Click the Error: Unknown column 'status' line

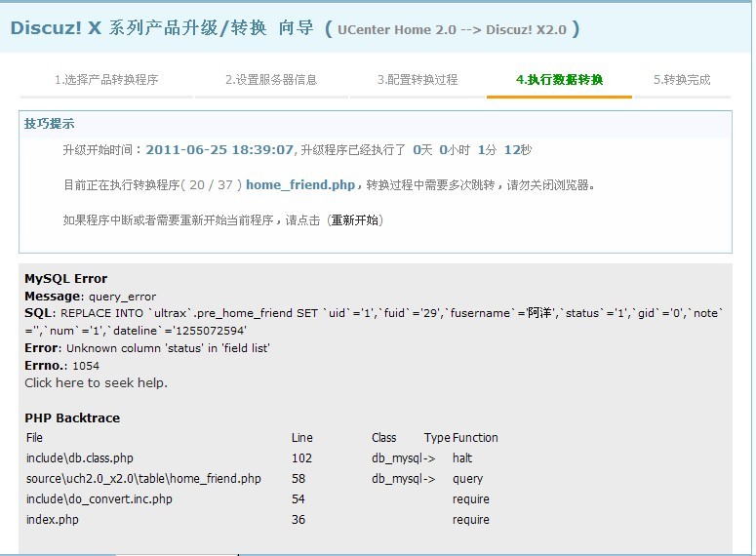coord(147,348)
